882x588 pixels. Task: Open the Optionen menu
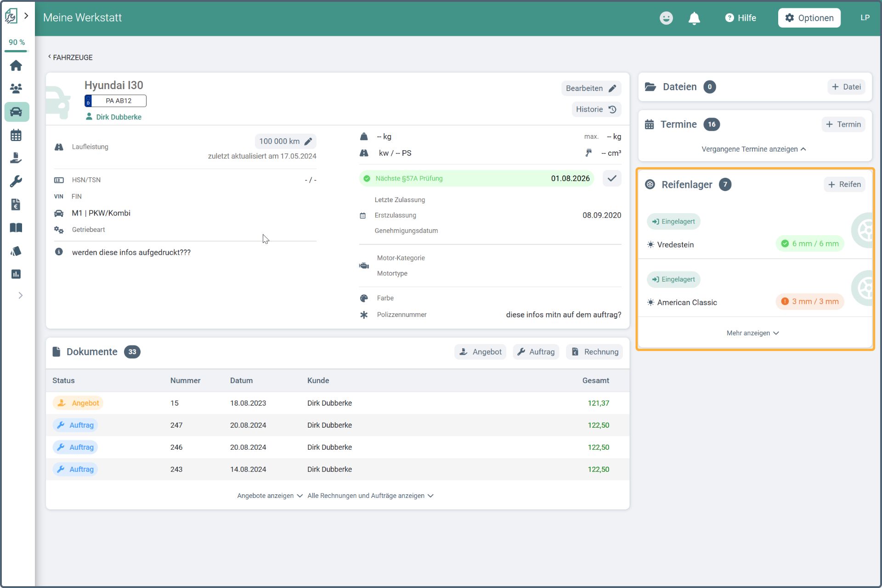pyautogui.click(x=809, y=18)
